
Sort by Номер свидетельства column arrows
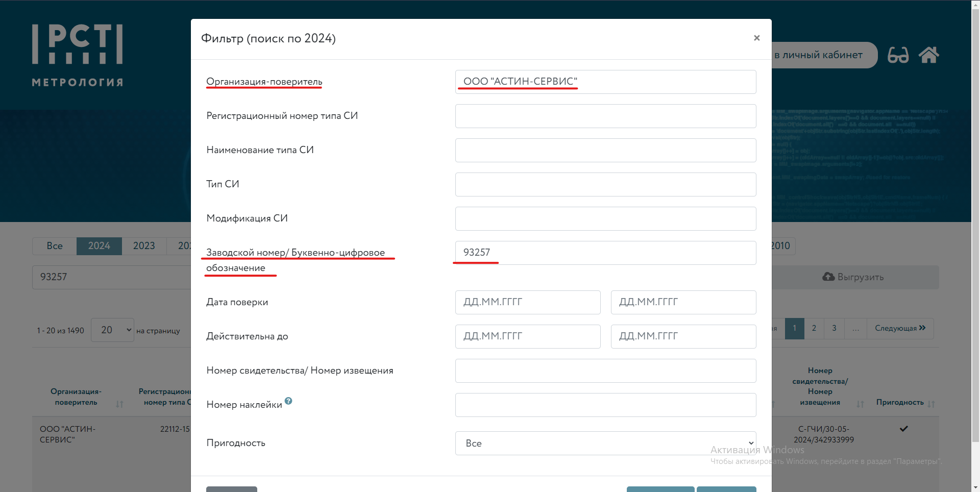point(860,404)
